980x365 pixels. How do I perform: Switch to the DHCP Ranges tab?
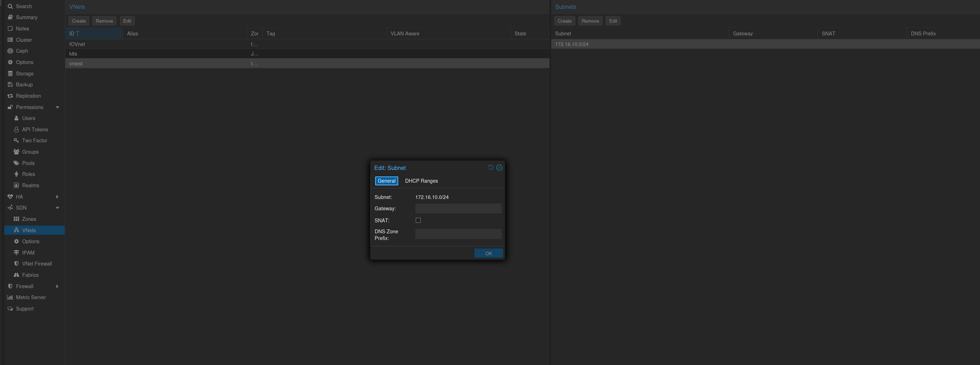(x=421, y=181)
